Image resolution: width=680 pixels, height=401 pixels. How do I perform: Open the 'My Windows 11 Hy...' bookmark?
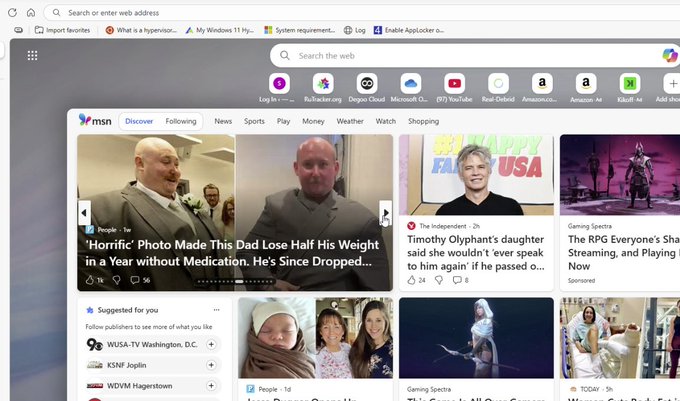pos(219,30)
